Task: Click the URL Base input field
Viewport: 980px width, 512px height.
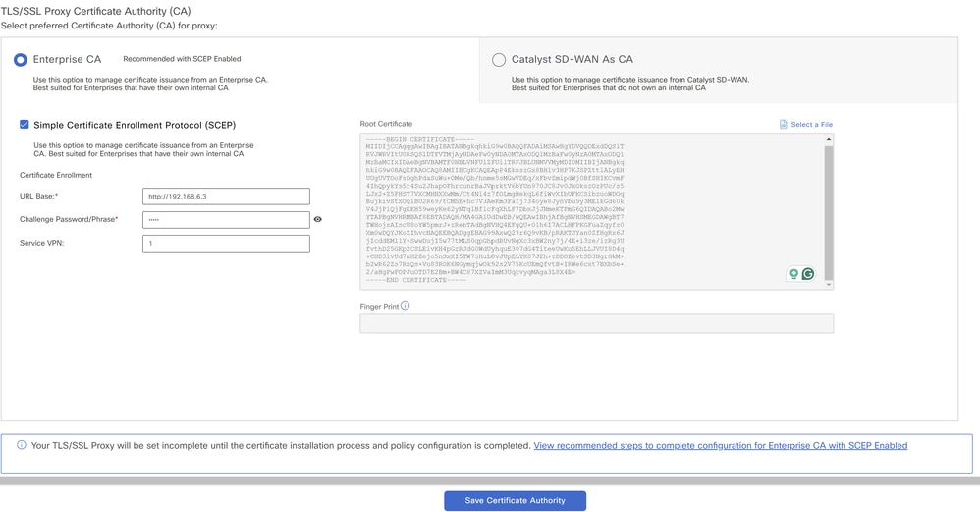Action: (226, 197)
